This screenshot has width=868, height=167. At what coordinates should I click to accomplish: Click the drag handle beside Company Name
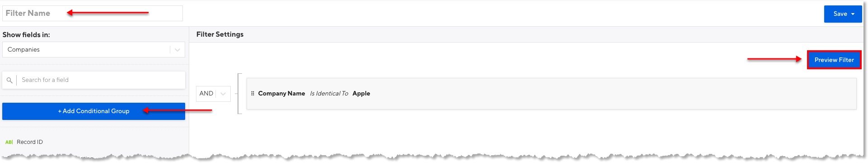tap(252, 93)
